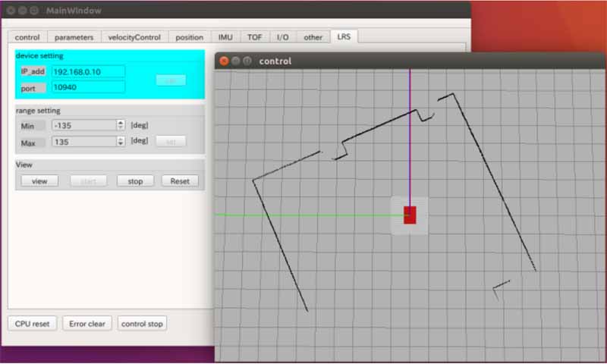Click the greyed start button

88,181
